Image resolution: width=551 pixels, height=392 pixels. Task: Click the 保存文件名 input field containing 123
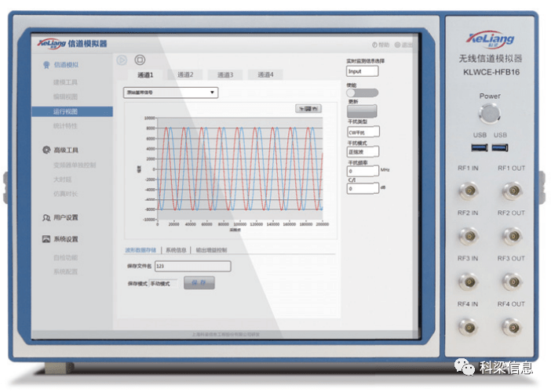tap(193, 266)
